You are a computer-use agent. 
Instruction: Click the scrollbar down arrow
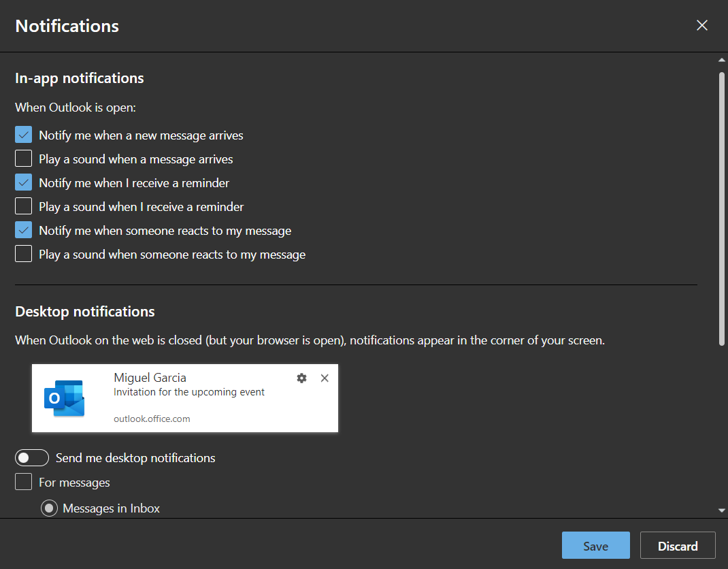[x=722, y=508]
